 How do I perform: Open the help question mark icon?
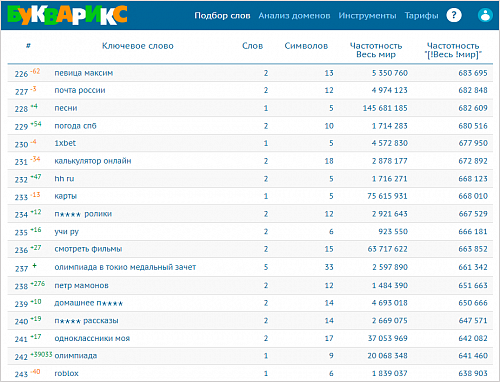pyautogui.click(x=454, y=15)
